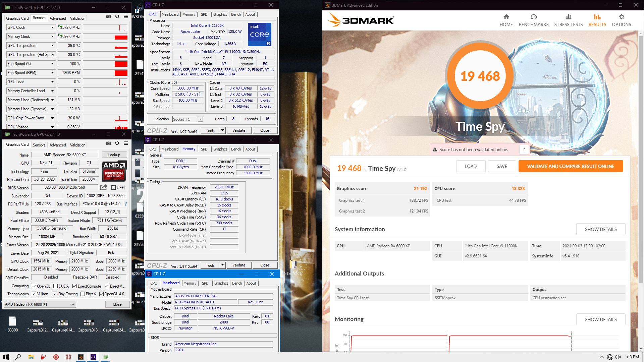Click Validate in the CPU-Z Memory window
644x362 pixels.
point(239,265)
